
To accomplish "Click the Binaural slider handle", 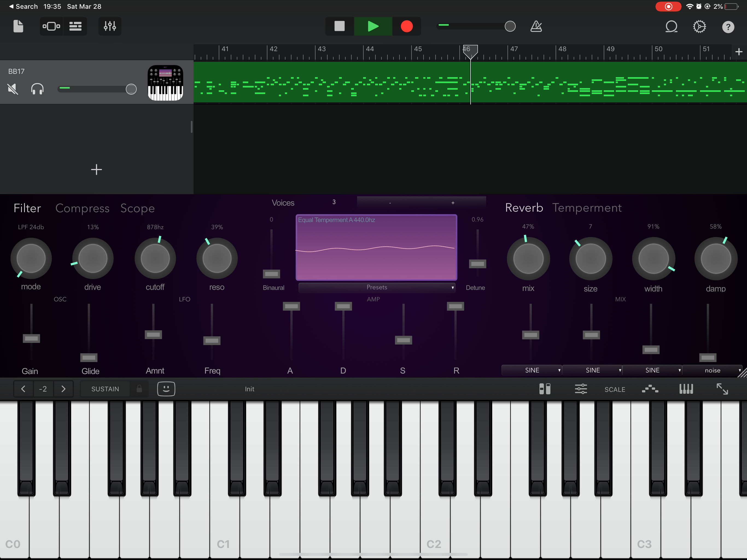I will pyautogui.click(x=272, y=274).
